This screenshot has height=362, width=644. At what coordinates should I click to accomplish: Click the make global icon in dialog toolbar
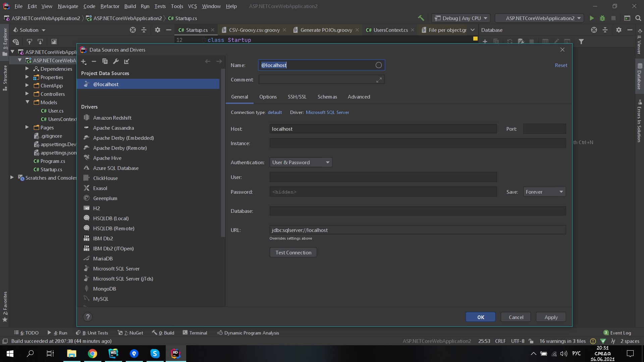tap(126, 61)
